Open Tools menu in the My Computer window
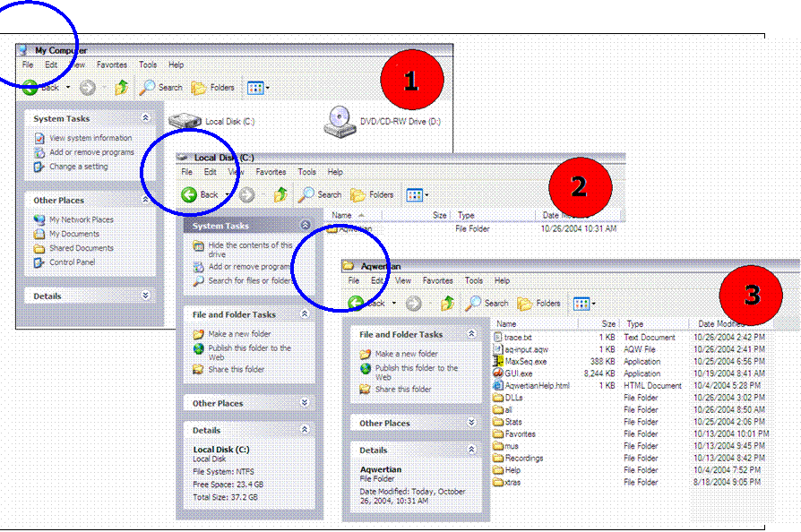The width and height of the screenshot is (801, 532). point(148,64)
